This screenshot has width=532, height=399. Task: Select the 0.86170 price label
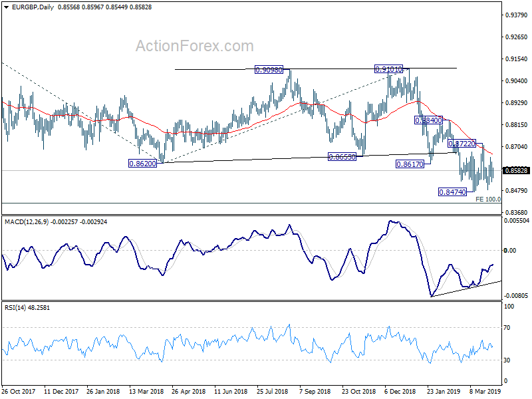[410, 164]
